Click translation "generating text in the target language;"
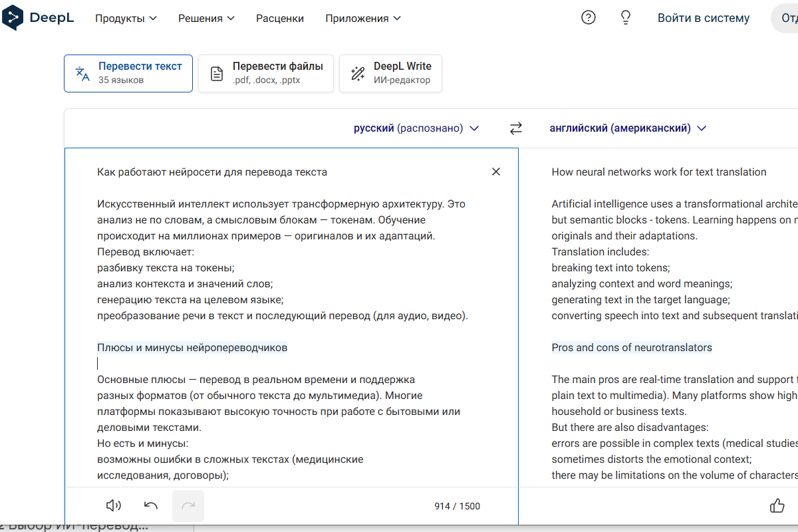This screenshot has width=798, height=532. [x=641, y=300]
